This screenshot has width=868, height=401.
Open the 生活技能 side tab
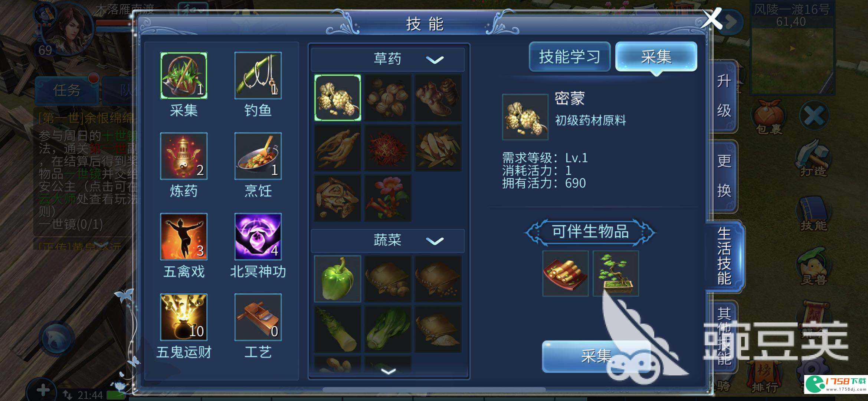(724, 256)
